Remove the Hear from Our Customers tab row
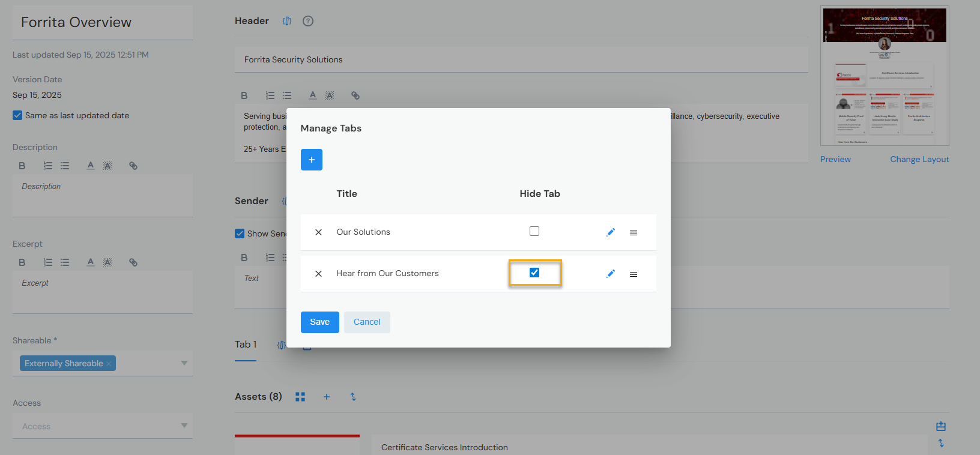This screenshot has height=455, width=980. coord(318,274)
